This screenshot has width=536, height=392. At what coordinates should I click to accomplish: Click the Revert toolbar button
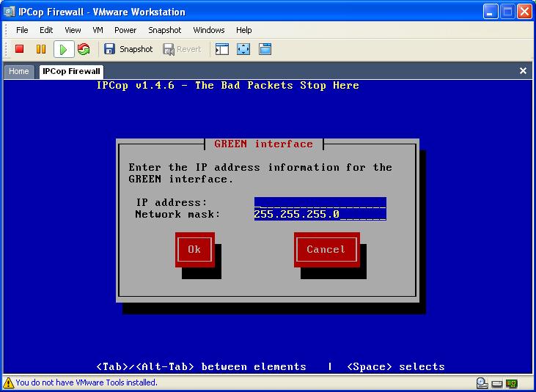click(x=182, y=49)
